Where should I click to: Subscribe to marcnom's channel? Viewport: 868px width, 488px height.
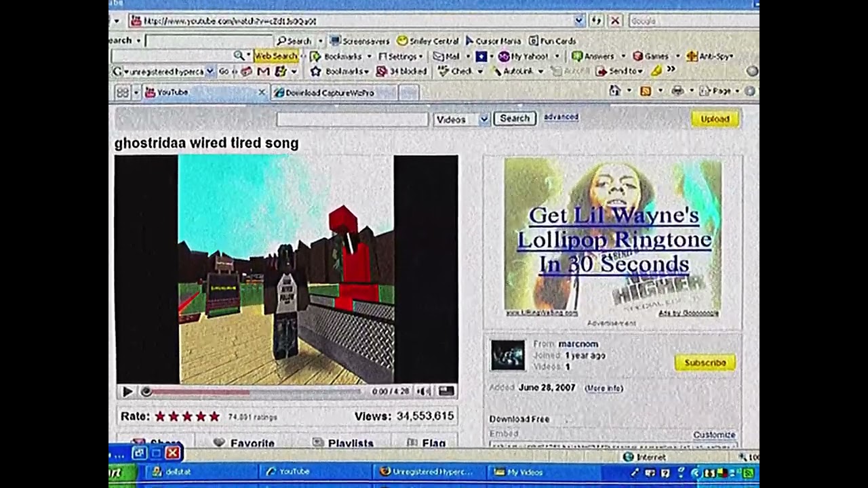point(705,363)
